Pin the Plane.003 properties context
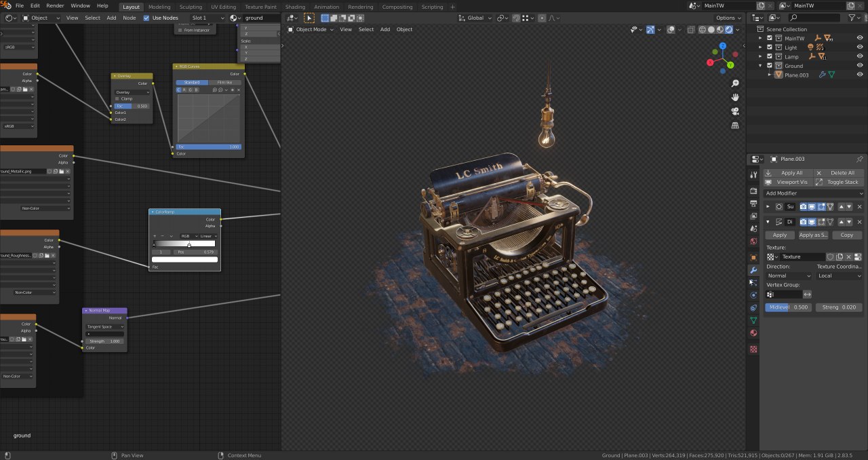The image size is (868, 460). pyautogui.click(x=860, y=159)
